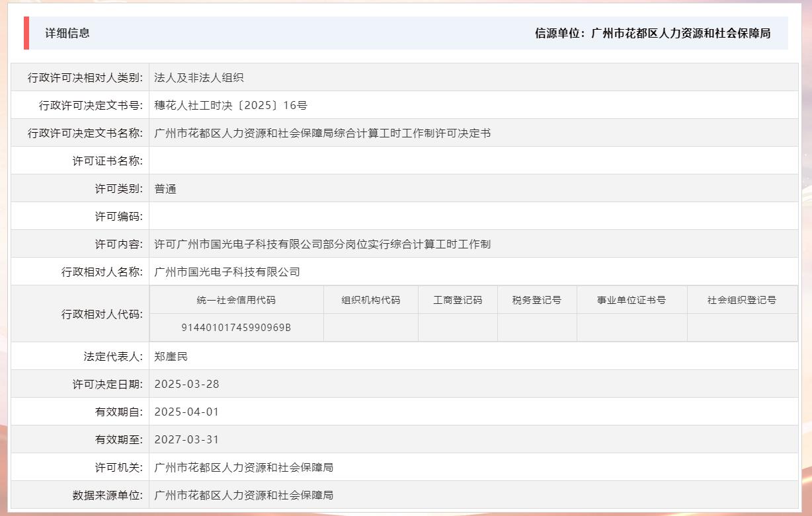The image size is (812, 516).
Task: Click the 税务登记号 column header
Action: (x=537, y=299)
